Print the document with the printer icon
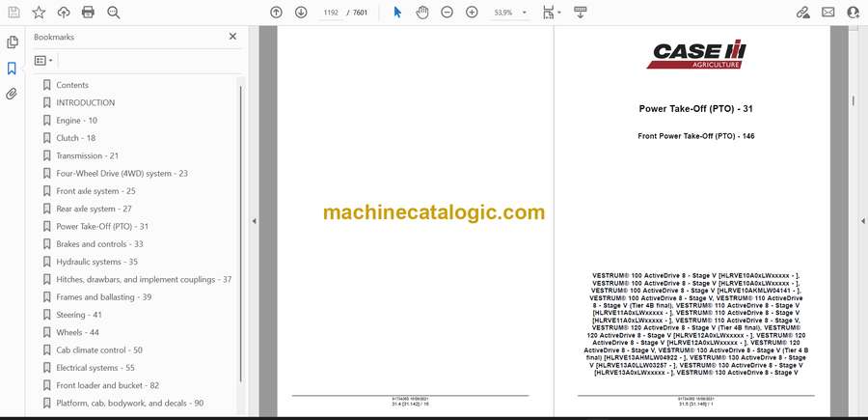 click(x=88, y=13)
